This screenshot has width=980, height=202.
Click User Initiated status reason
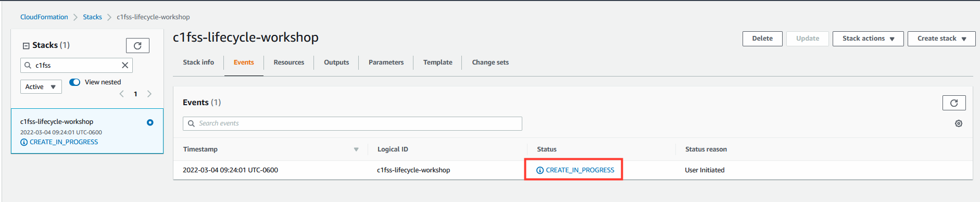[x=705, y=170]
